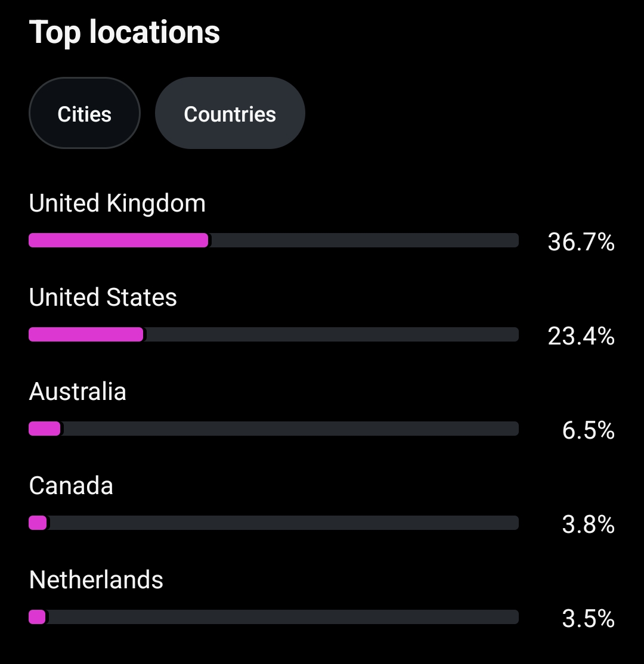The image size is (644, 664).
Task: Select the pink fill of Canada bar
Action: point(38,523)
